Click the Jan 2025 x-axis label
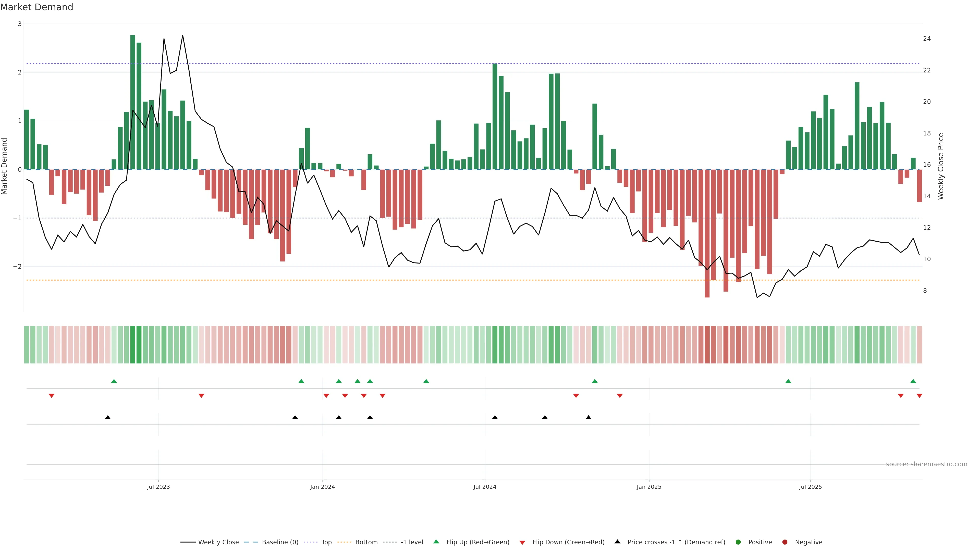This screenshot has width=980, height=551. click(x=649, y=487)
